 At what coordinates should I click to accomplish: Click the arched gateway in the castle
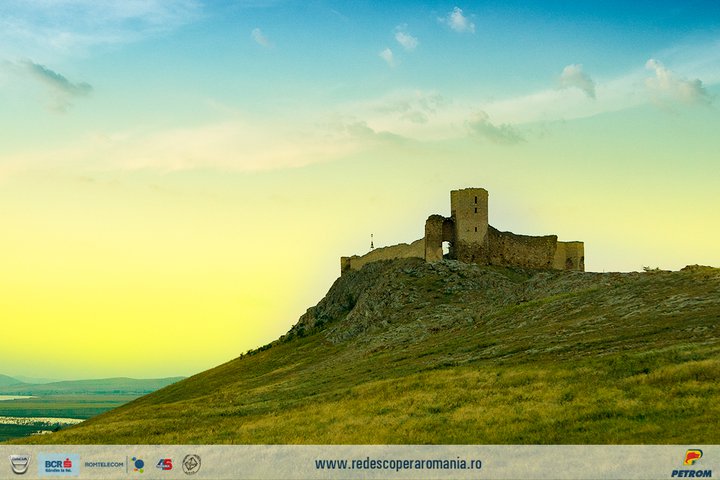(445, 249)
